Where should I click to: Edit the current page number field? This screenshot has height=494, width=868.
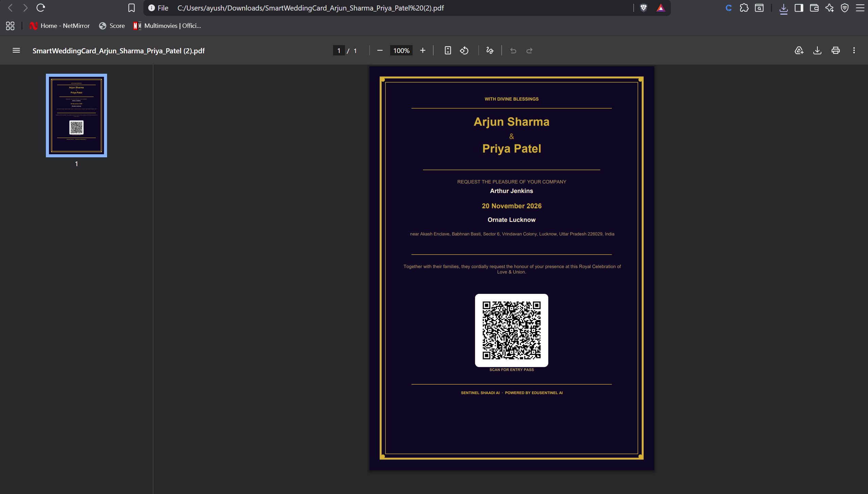[x=339, y=51]
